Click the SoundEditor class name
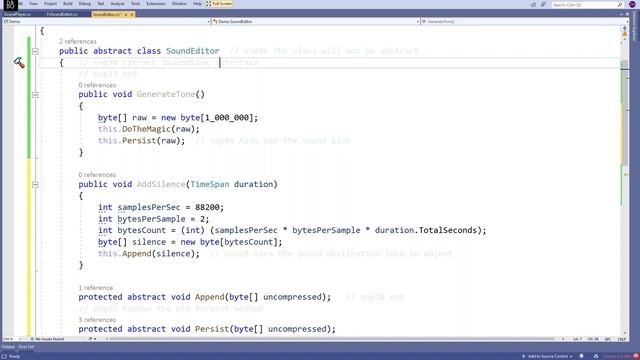The height and width of the screenshot is (360, 640). pos(193,51)
